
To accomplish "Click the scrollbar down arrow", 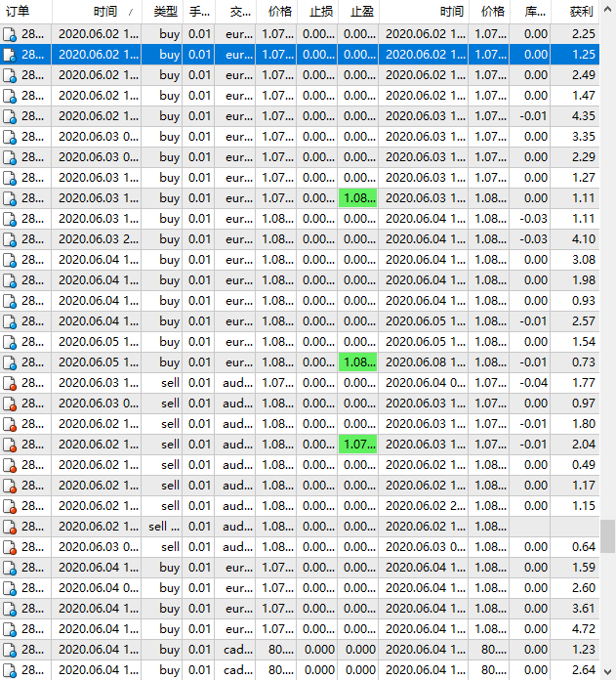I will [x=608, y=671].
